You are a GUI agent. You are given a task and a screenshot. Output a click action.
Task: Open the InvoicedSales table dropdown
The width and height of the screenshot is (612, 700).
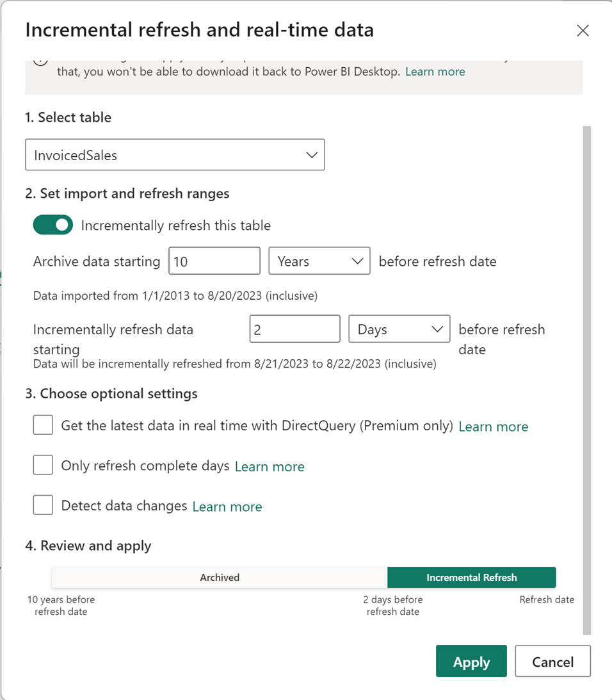[x=175, y=155]
